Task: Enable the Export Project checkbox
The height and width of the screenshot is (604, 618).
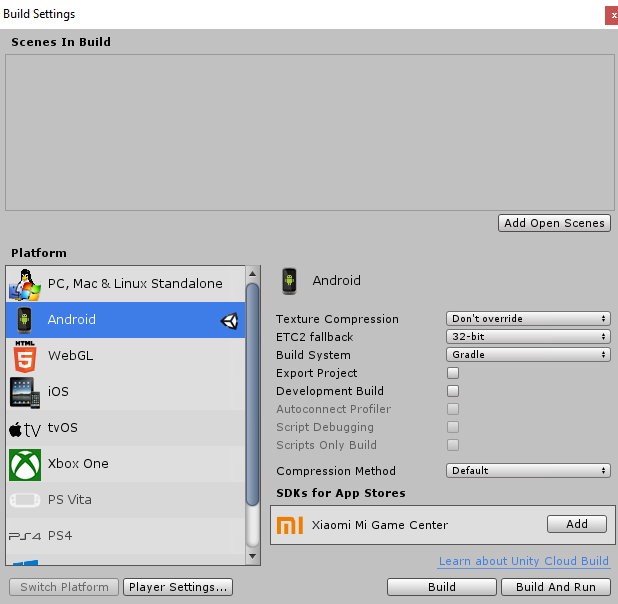Action: (453, 373)
